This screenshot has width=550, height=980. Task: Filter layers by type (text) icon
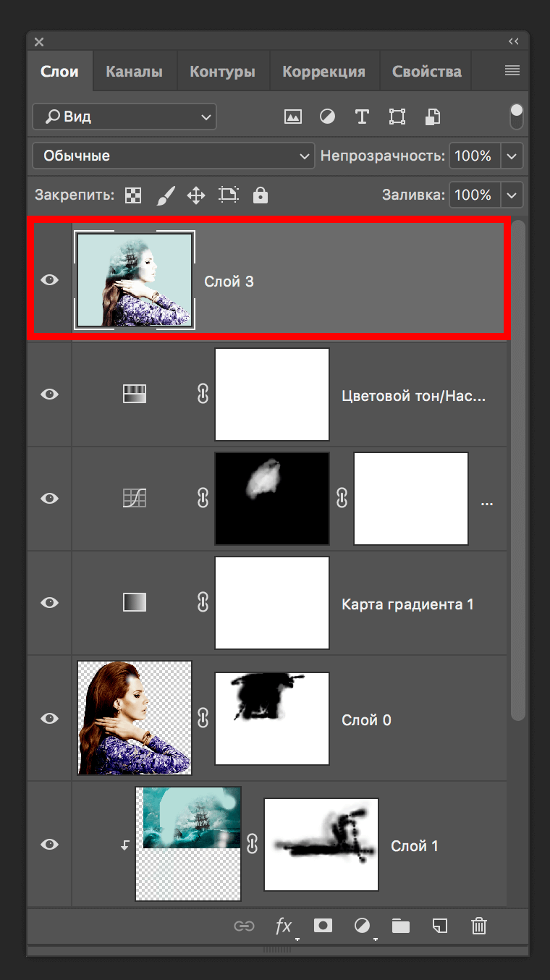(362, 117)
